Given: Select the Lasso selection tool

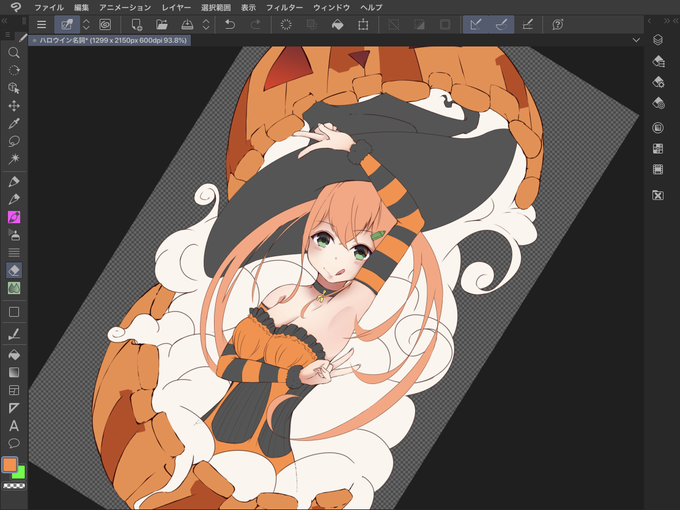Looking at the screenshot, I should coord(14,141).
